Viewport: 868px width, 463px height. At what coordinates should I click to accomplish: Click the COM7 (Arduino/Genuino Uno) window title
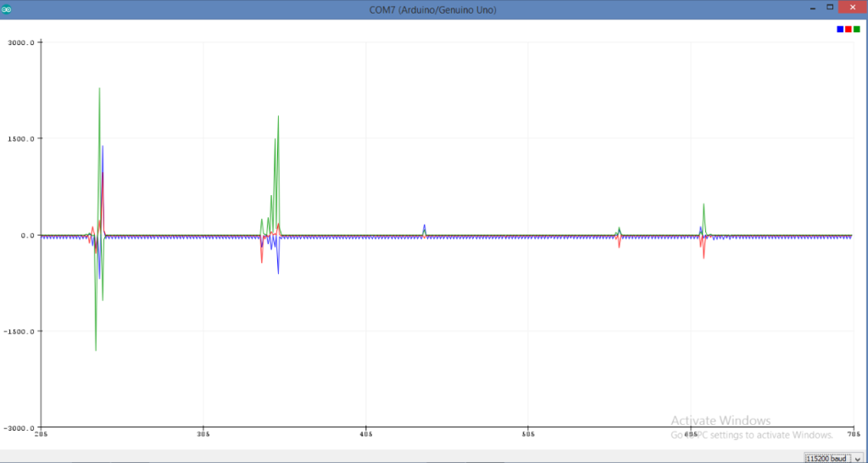tap(433, 10)
